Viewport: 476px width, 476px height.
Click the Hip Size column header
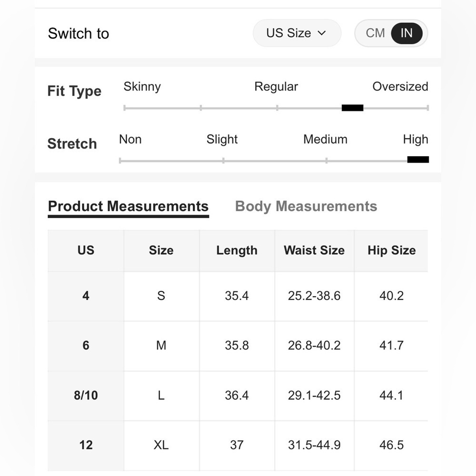(x=391, y=250)
